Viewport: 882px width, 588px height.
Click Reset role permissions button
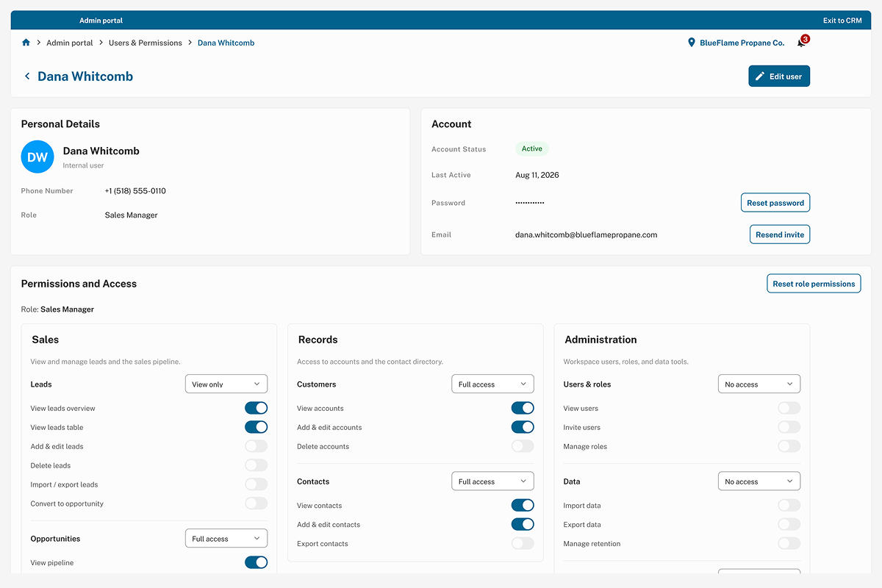(x=814, y=284)
